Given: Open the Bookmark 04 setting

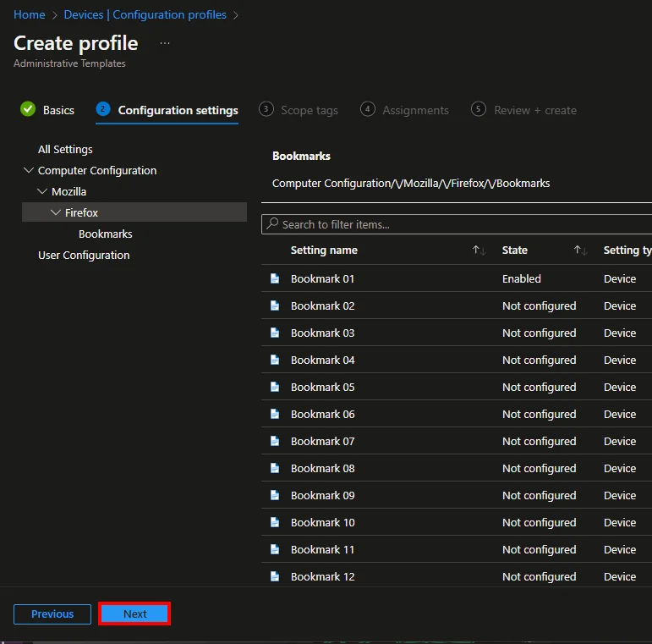Looking at the screenshot, I should click(323, 360).
